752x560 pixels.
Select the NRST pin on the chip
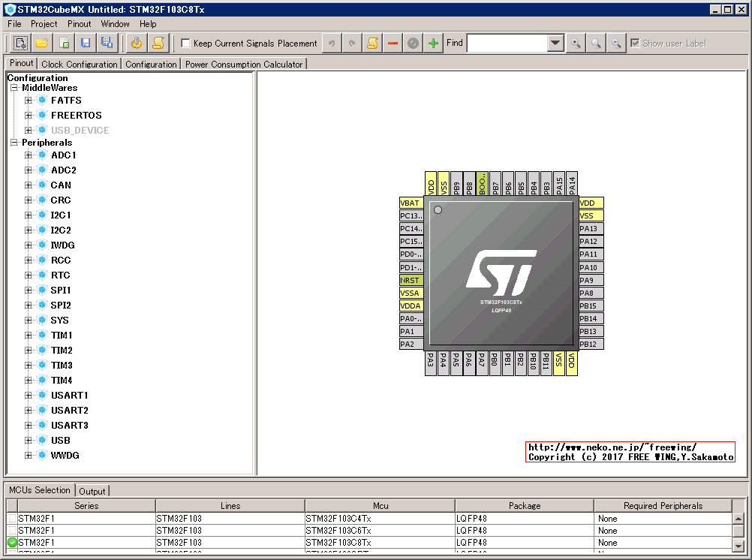point(411,280)
